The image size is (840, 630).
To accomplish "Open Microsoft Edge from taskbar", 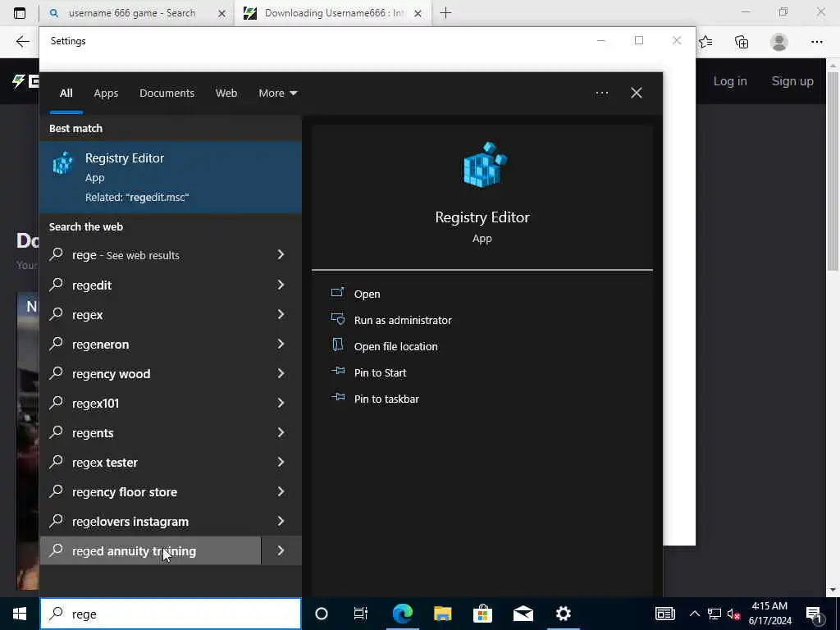I will pyautogui.click(x=402, y=614).
